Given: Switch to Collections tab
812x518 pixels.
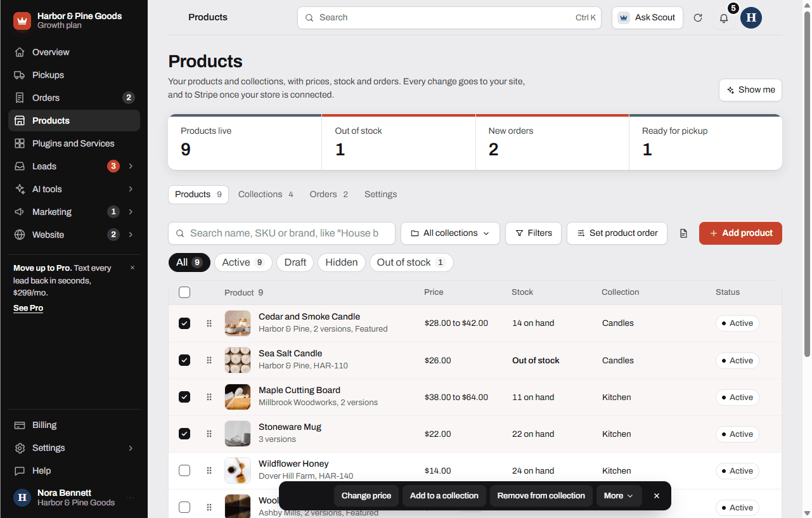Looking at the screenshot, I should pyautogui.click(x=266, y=195).
